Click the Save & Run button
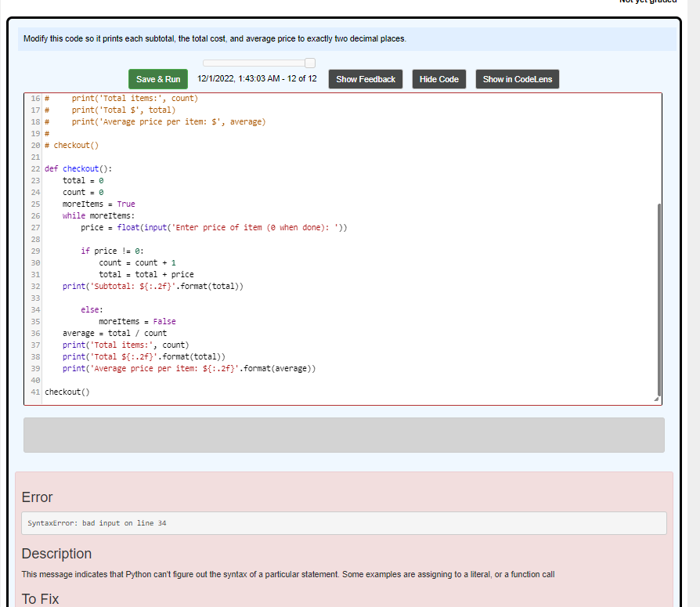700x607 pixels. coord(158,79)
